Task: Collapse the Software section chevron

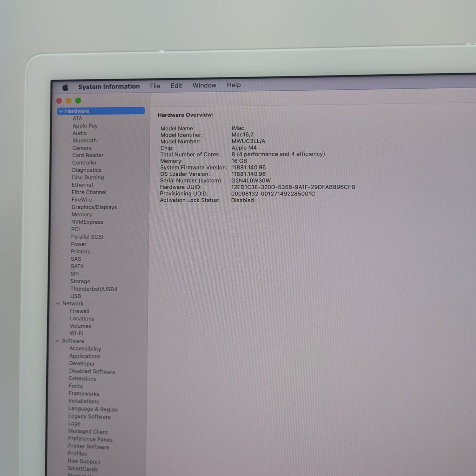Action: pos(57,341)
